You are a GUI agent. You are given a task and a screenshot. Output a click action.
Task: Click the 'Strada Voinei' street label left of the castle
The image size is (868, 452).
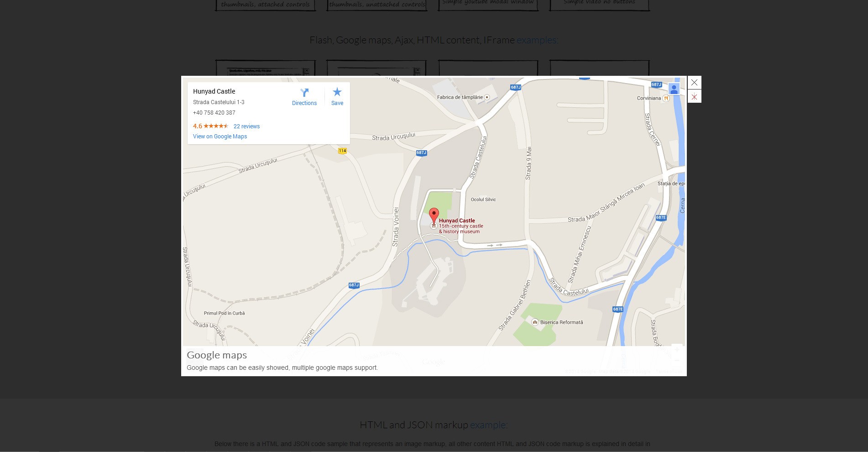396,227
